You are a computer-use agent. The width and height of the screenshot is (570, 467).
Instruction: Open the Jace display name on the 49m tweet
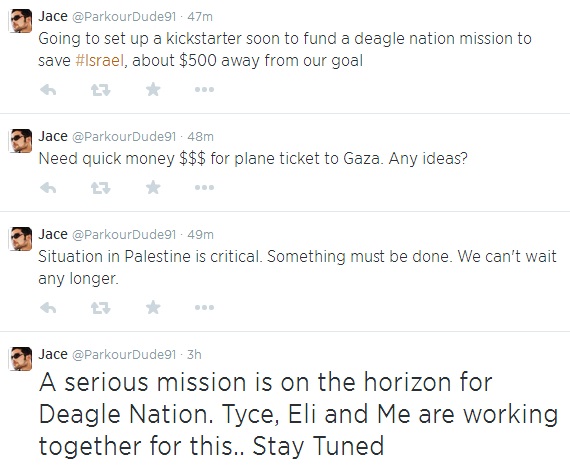(x=53, y=234)
